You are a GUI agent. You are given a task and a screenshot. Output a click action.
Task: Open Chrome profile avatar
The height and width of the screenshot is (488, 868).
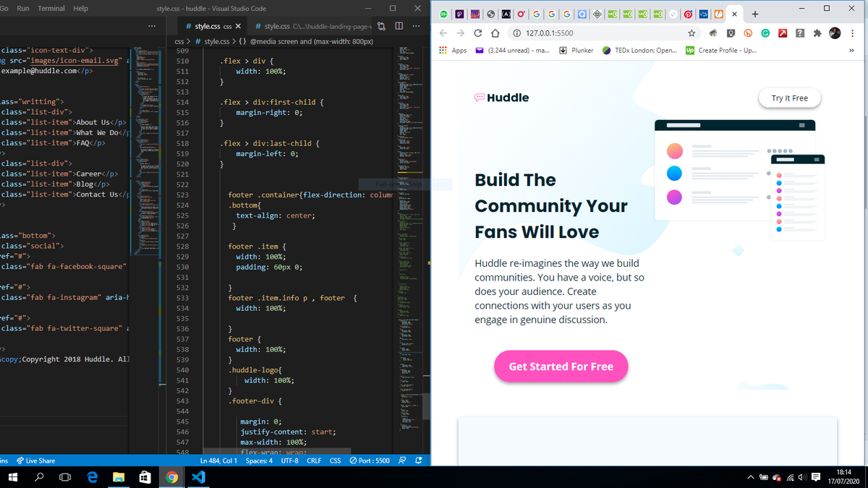[835, 33]
